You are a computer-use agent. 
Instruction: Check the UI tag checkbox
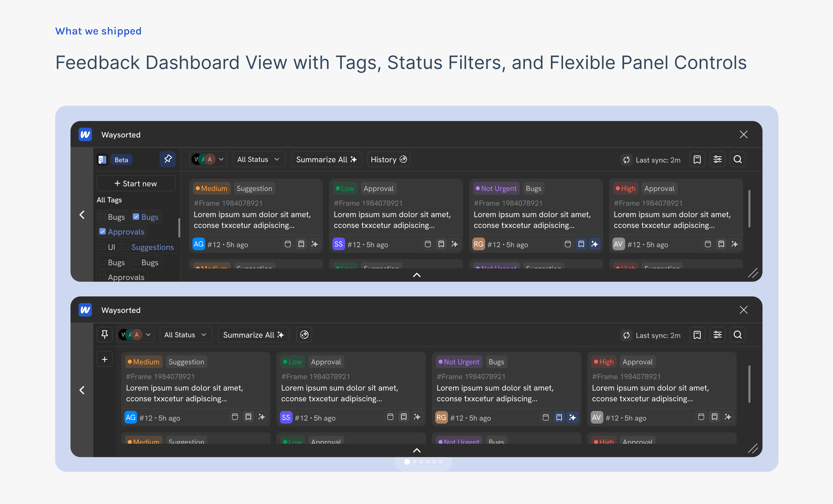pos(102,247)
